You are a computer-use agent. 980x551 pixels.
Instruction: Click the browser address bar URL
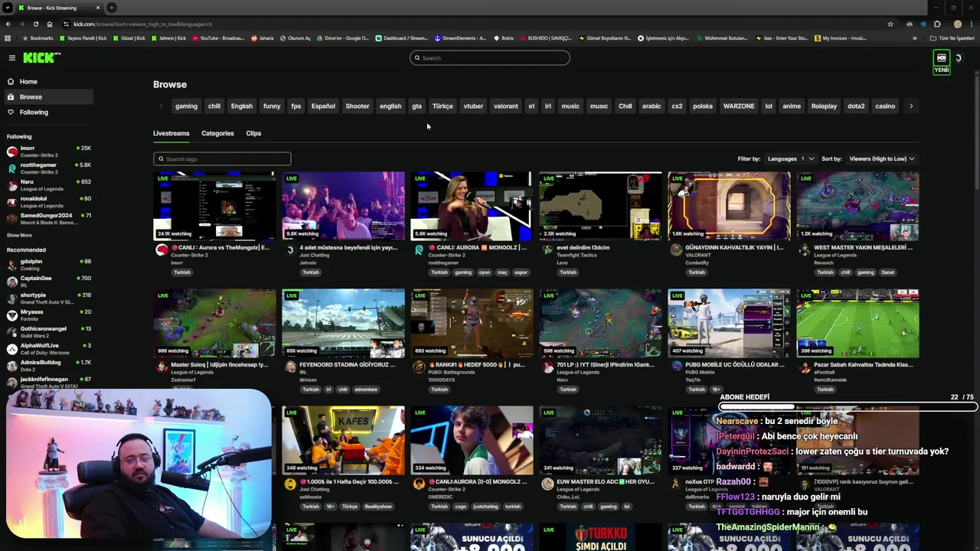point(143,24)
